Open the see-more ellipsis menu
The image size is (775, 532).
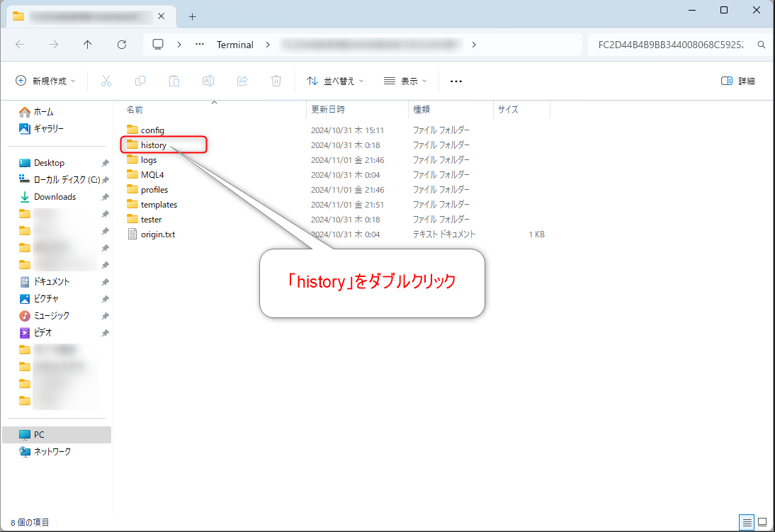(456, 80)
